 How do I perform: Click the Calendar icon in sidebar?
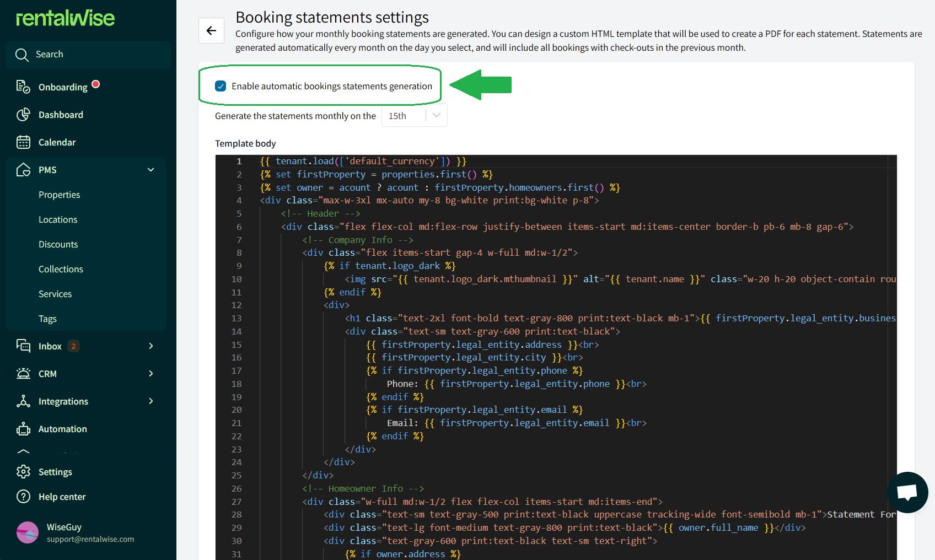click(23, 142)
